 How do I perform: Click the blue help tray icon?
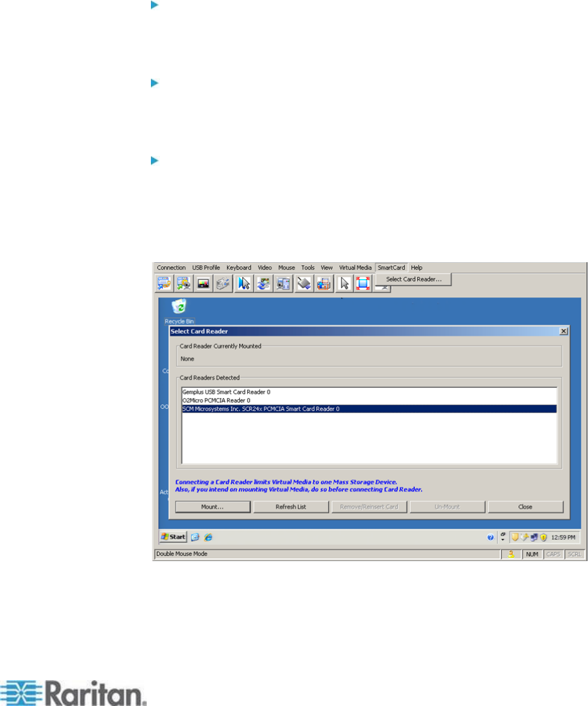pyautogui.click(x=490, y=537)
